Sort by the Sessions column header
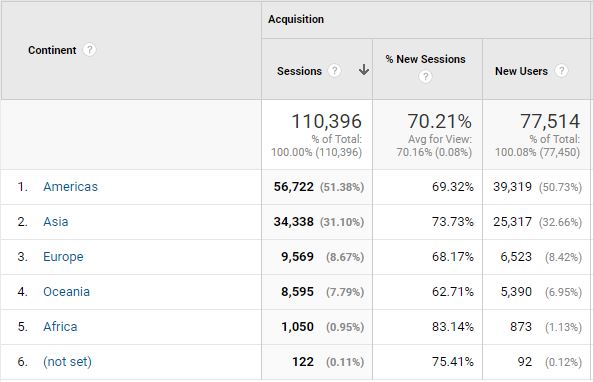The image size is (593, 382). point(299,71)
